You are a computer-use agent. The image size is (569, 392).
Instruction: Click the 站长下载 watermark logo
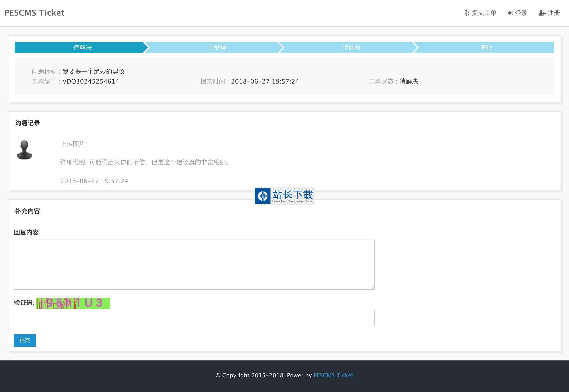click(x=284, y=196)
